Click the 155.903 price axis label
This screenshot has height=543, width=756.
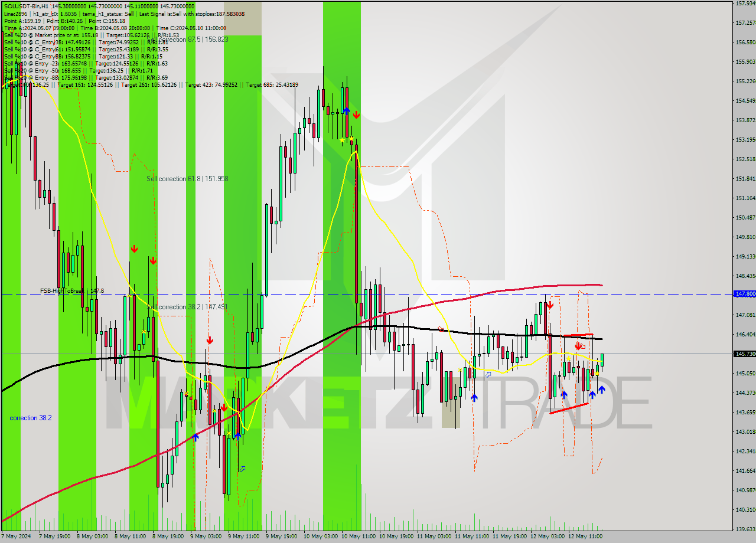point(746,61)
